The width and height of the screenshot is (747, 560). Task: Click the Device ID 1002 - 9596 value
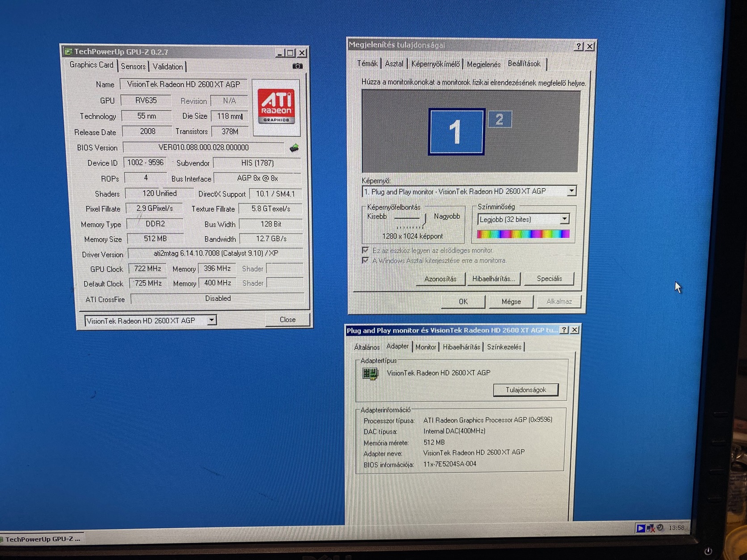click(x=145, y=163)
